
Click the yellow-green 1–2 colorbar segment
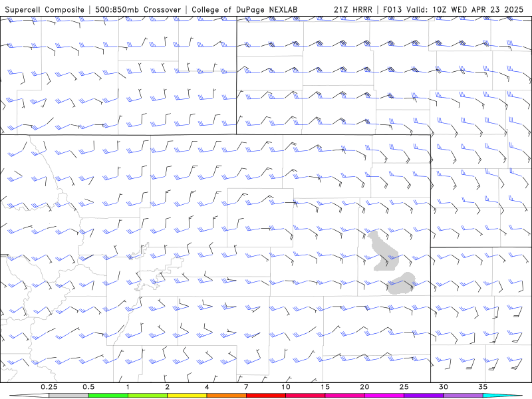148,396
